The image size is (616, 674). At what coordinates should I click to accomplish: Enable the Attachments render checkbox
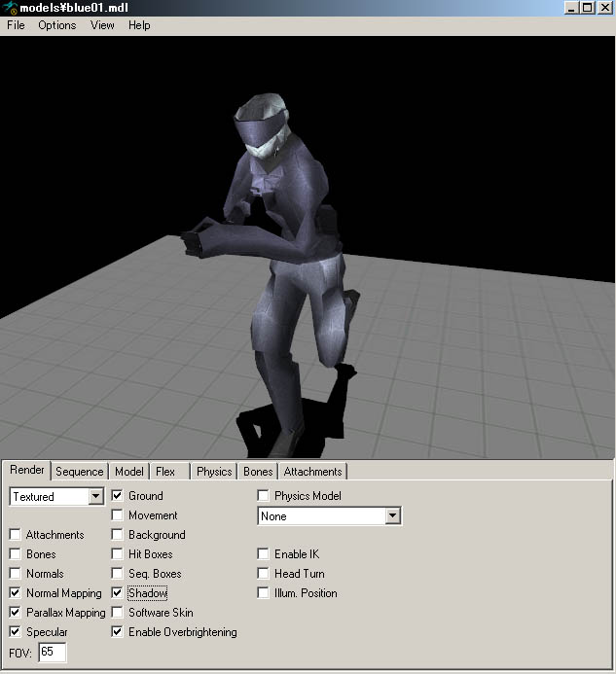(15, 534)
